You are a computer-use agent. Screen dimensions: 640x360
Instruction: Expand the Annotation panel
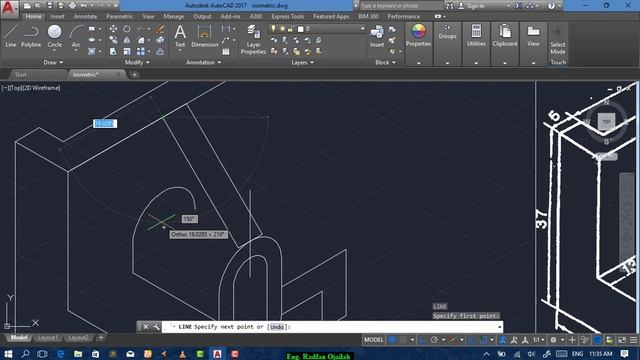203,62
